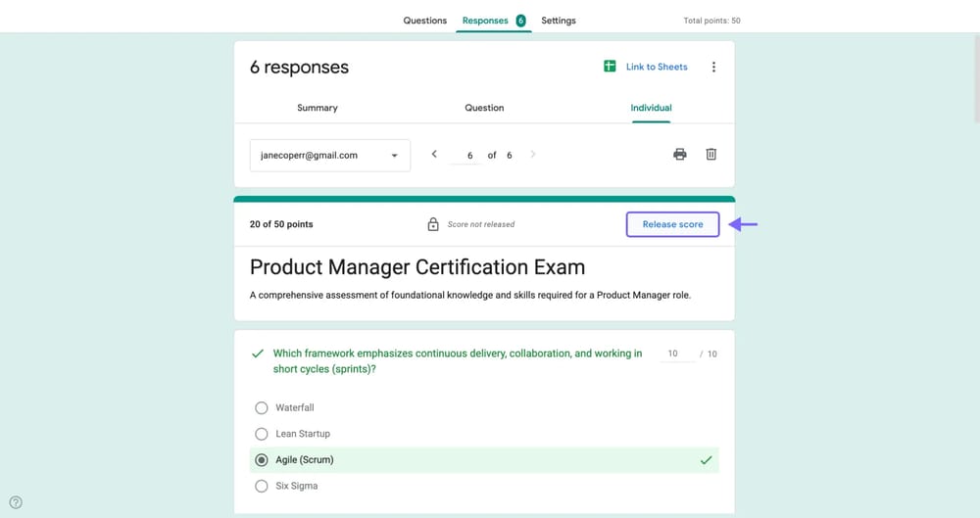Image resolution: width=980 pixels, height=518 pixels.
Task: Open the Settings tab
Action: point(559,21)
